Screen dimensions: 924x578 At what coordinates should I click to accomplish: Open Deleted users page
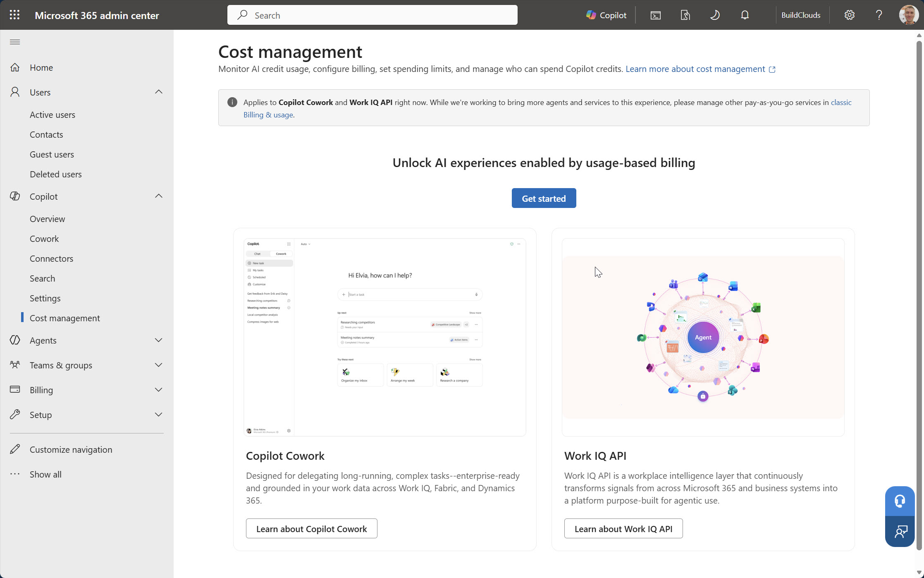coord(56,174)
